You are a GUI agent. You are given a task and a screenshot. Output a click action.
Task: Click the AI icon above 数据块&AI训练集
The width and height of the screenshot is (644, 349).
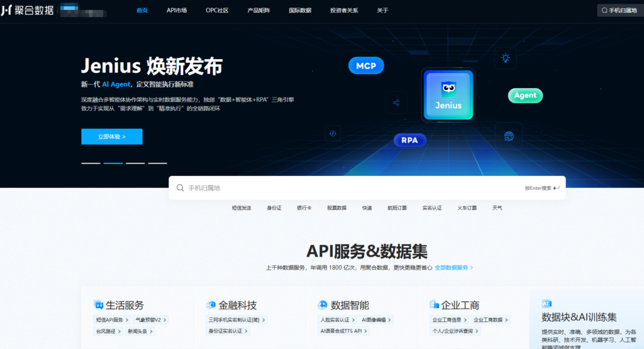click(x=547, y=304)
